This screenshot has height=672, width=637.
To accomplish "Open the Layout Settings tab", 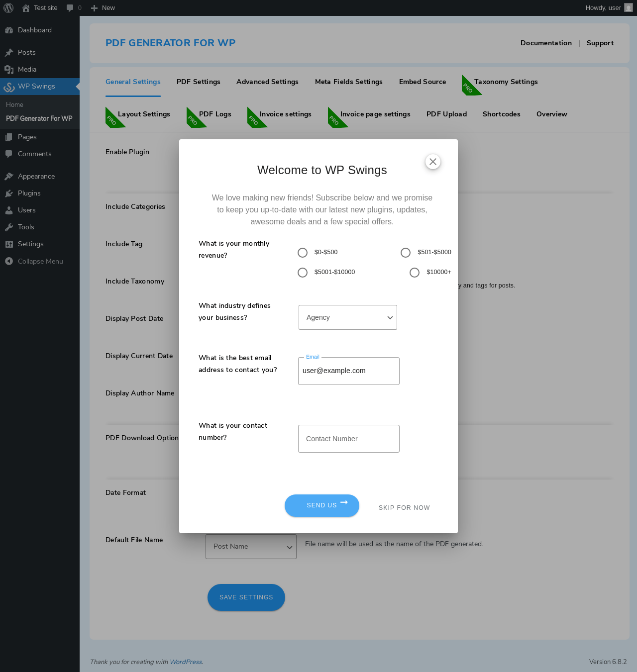I will 144,114.
